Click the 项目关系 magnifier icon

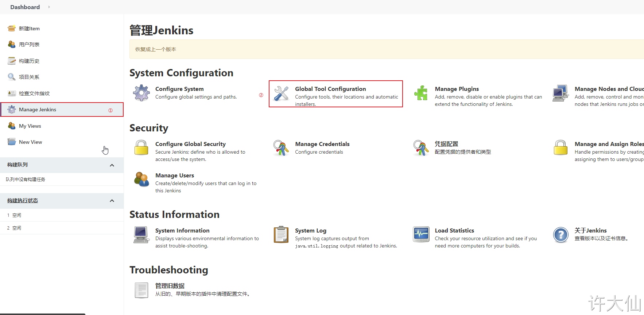coord(12,77)
